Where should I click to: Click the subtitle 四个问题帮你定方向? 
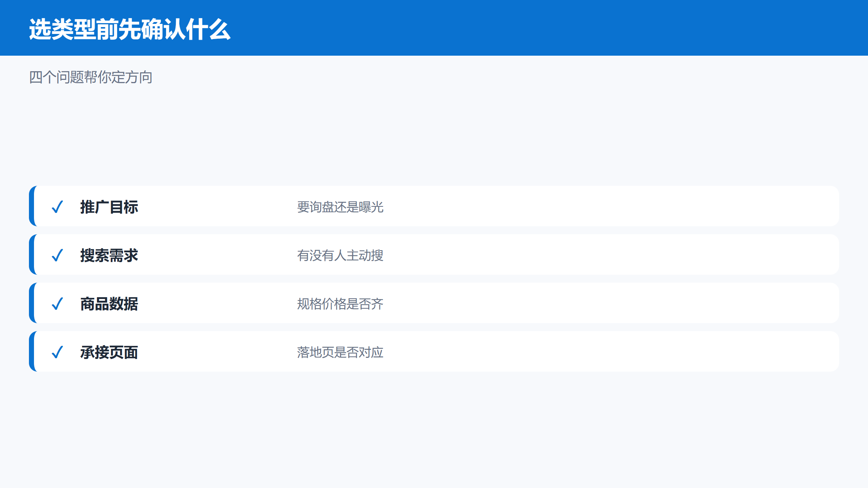click(91, 77)
